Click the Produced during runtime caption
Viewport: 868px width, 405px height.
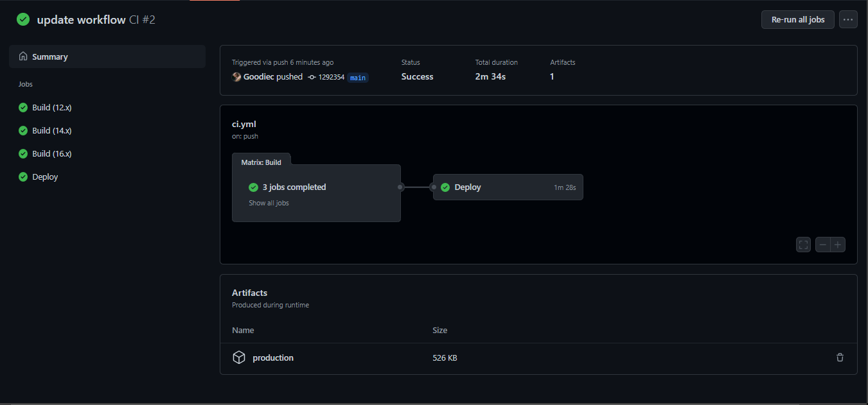click(x=270, y=305)
